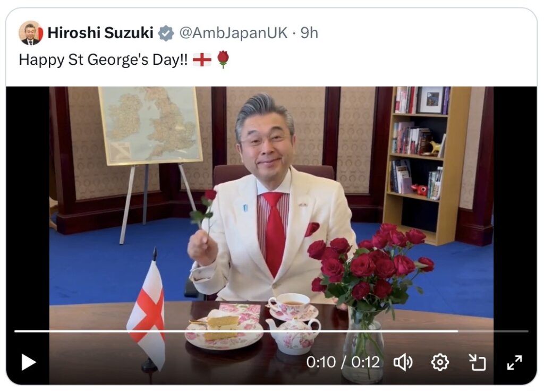Expand the video to fullscreen
Screen dimensions: 544x392
(514, 362)
